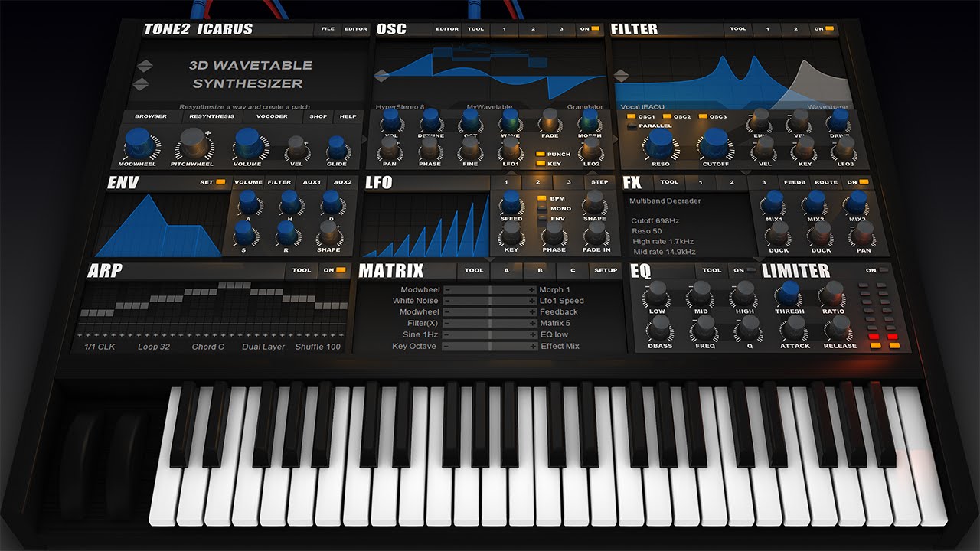
Task: Open the patch BROWSER
Action: (151, 116)
